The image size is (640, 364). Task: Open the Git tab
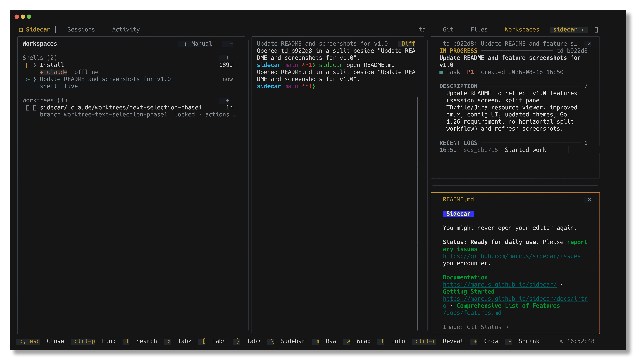pos(448,30)
